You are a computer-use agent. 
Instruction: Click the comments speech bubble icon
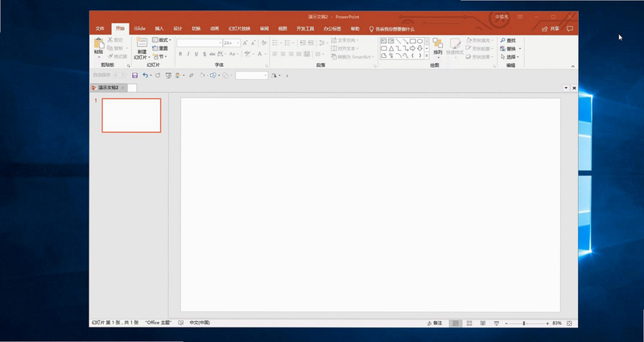tap(570, 29)
